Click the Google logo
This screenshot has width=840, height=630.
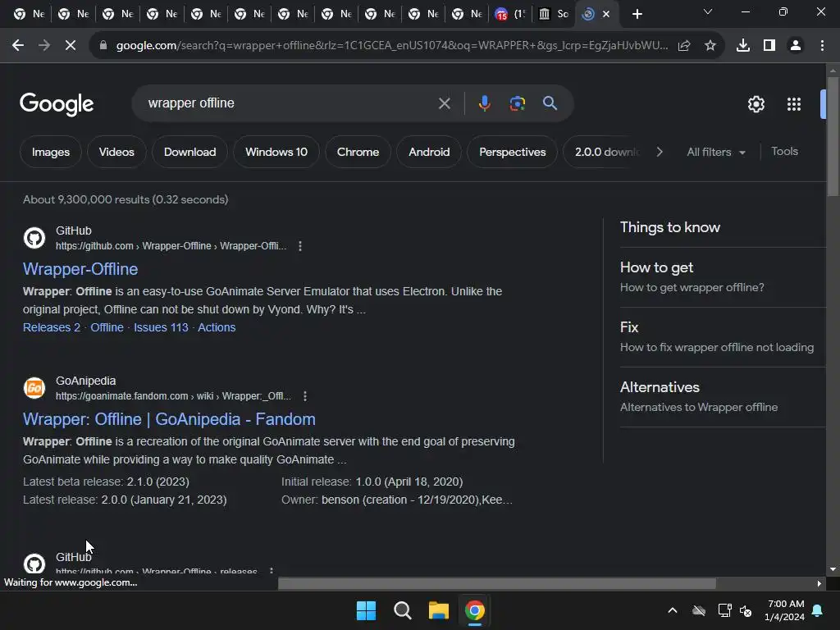[57, 104]
